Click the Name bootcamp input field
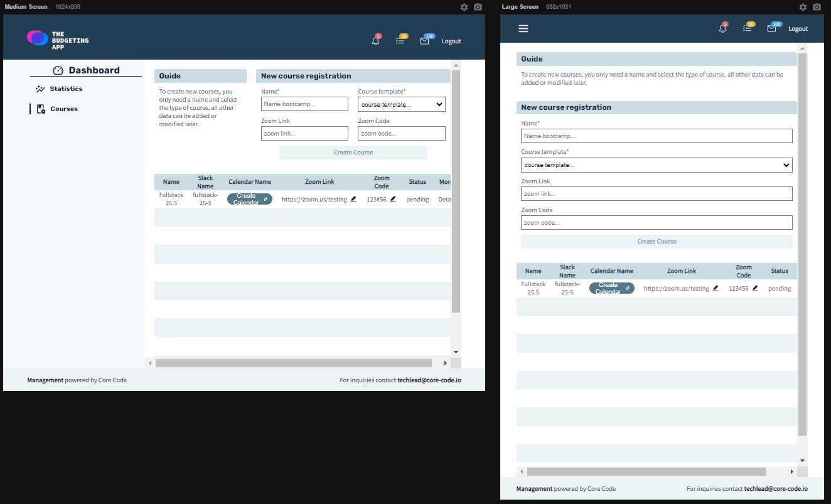The width and height of the screenshot is (831, 504). [304, 103]
